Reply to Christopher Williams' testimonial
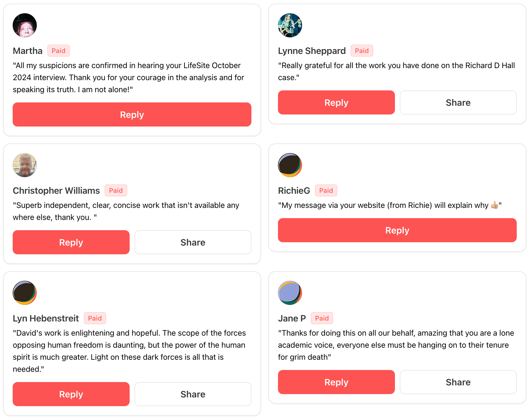The height and width of the screenshot is (420, 530). pos(71,242)
